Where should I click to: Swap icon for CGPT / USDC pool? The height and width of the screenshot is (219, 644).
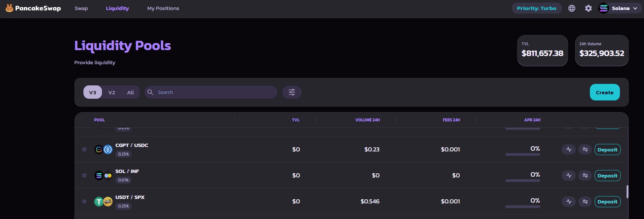(x=585, y=150)
